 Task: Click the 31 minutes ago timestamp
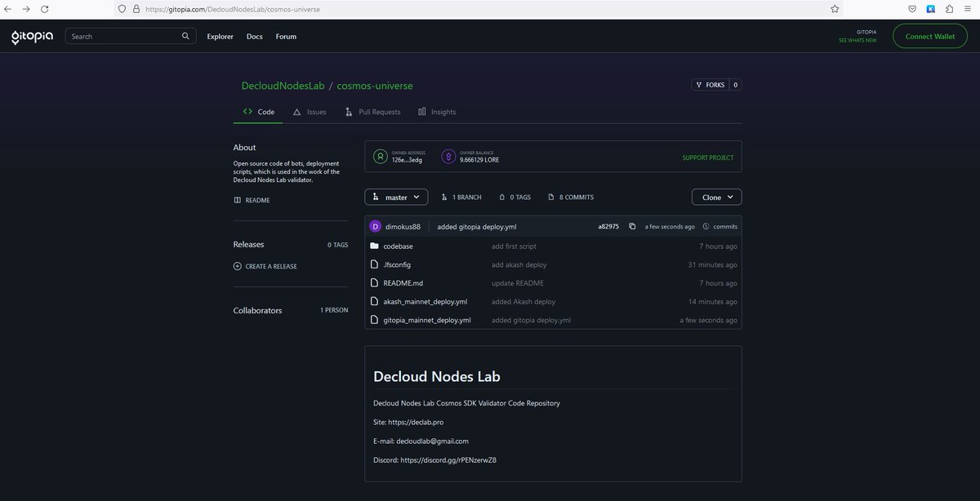point(713,264)
